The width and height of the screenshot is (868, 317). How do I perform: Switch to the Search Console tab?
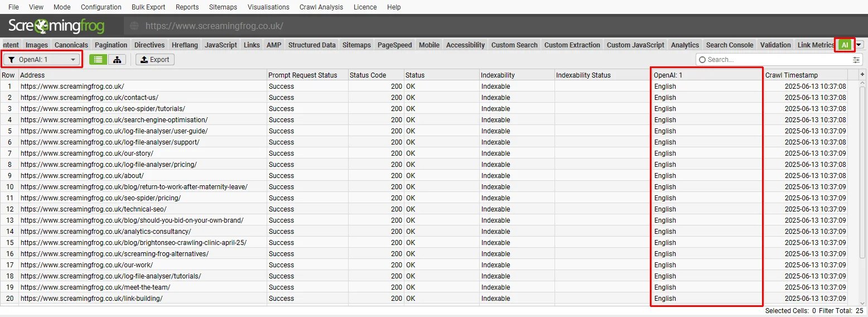(730, 45)
